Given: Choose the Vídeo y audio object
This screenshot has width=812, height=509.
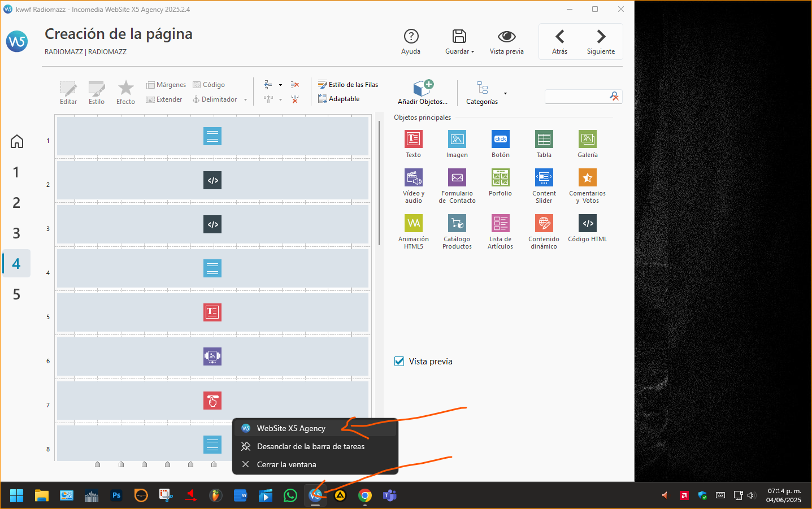Looking at the screenshot, I should [x=413, y=177].
